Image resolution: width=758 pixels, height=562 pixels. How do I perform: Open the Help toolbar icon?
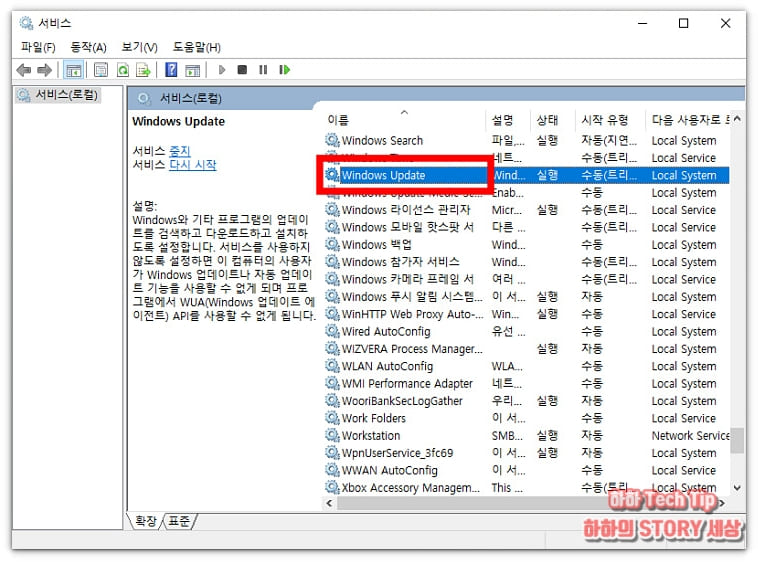171,70
